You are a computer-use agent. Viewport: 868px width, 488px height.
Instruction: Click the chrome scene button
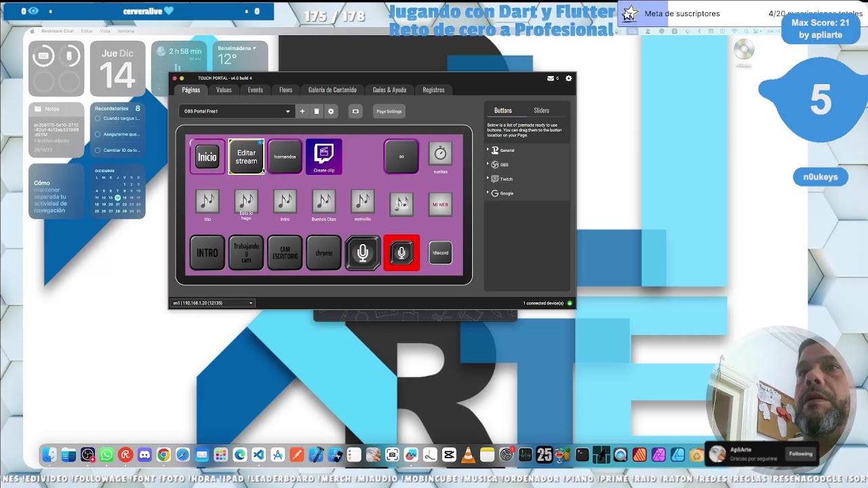[323, 253]
